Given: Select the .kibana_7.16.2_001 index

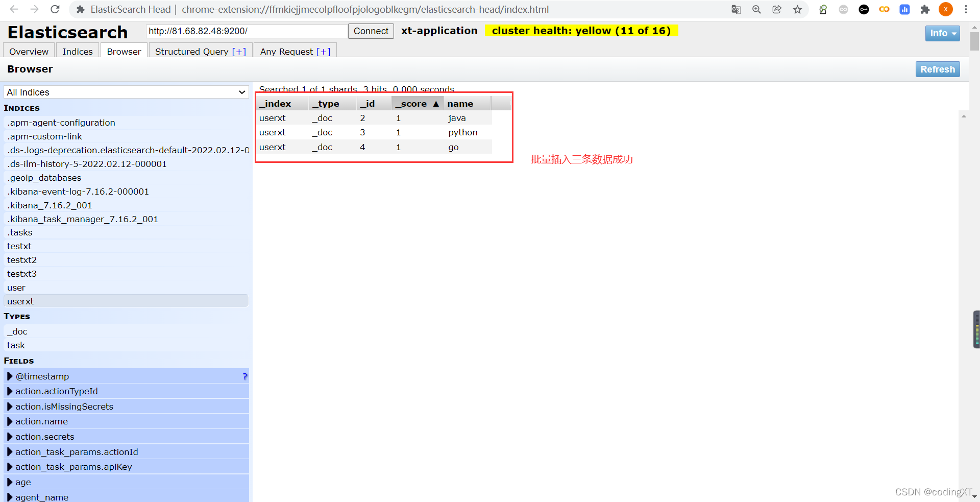Looking at the screenshot, I should tap(126, 205).
